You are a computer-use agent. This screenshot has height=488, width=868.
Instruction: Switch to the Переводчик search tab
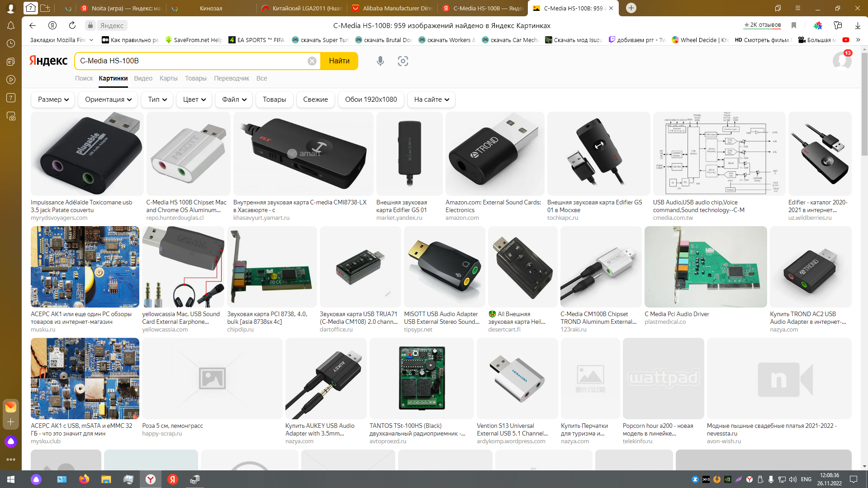tap(232, 78)
